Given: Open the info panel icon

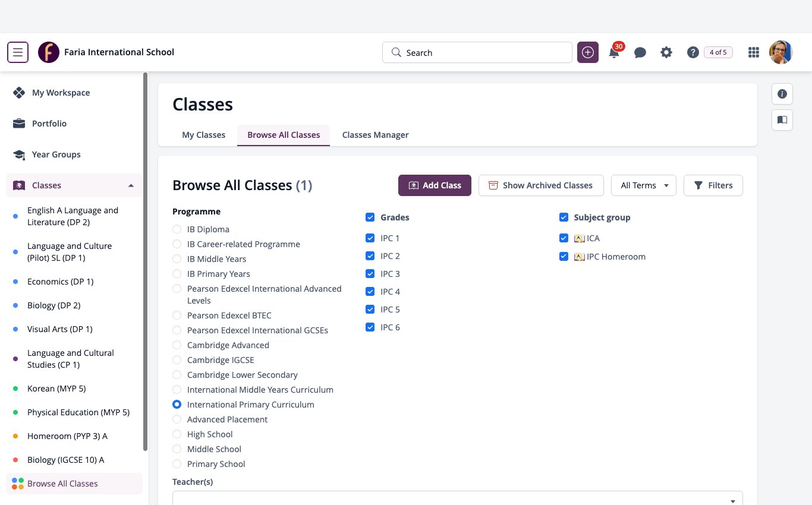Looking at the screenshot, I should tap(782, 94).
